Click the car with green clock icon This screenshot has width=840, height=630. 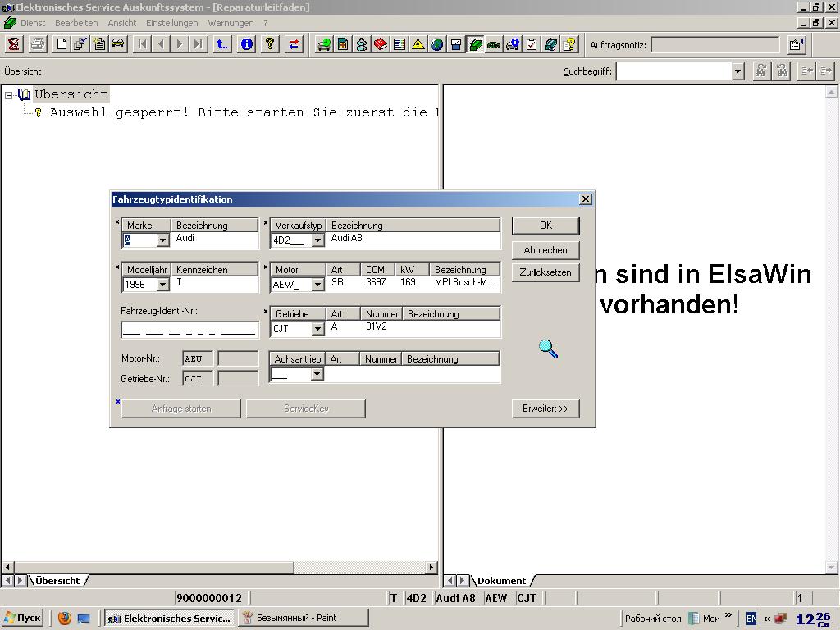pos(323,44)
